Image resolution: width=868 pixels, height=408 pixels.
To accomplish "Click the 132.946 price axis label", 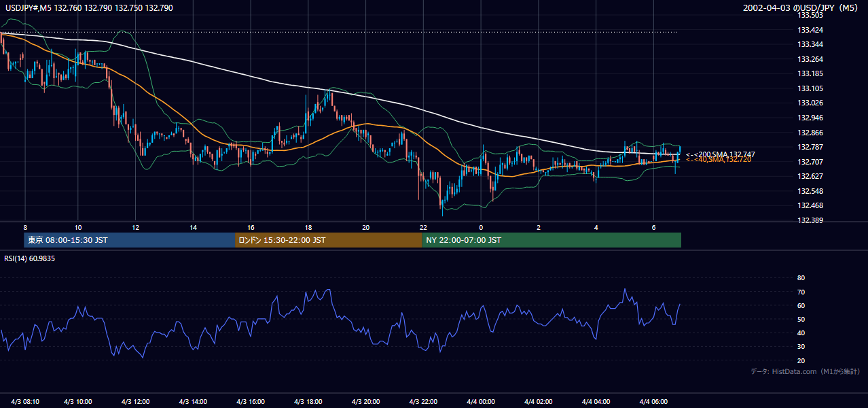I will point(810,118).
